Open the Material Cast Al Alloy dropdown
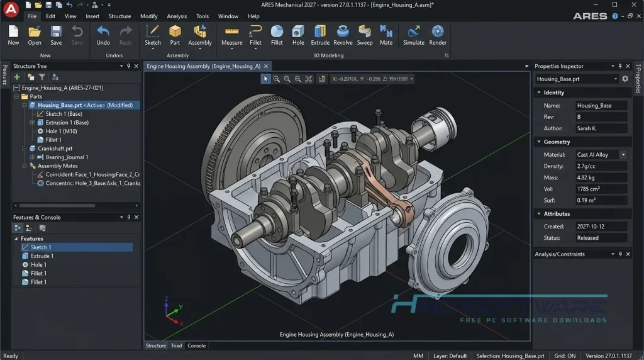The height and width of the screenshot is (360, 644). pos(623,155)
